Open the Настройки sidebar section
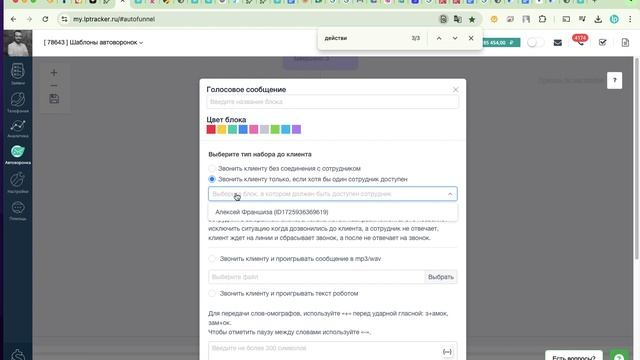This screenshot has width=640, height=360. (x=18, y=182)
